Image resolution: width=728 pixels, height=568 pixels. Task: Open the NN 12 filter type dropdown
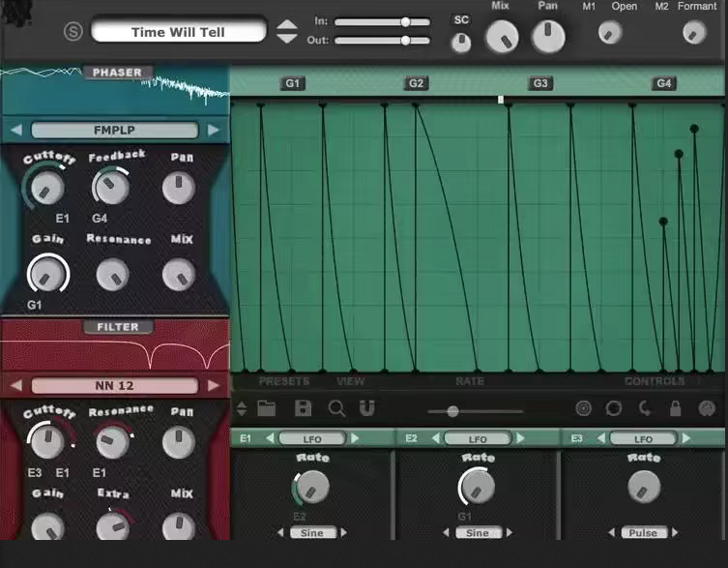point(114,385)
